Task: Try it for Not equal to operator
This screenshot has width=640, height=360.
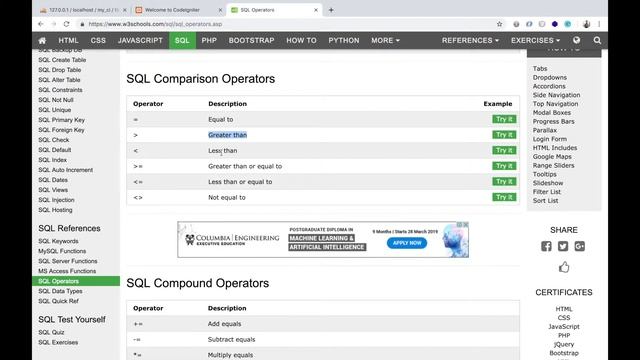Action: tap(504, 197)
